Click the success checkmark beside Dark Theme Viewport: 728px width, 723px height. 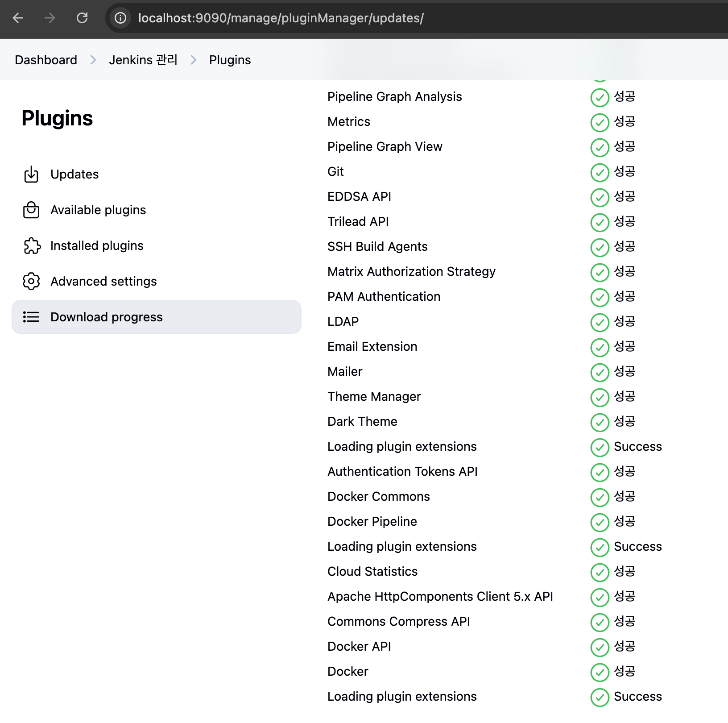(600, 422)
